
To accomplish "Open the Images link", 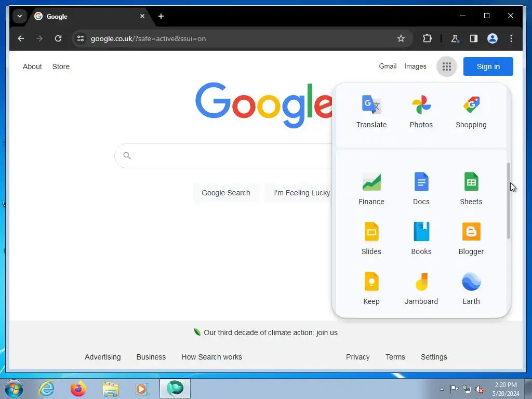I will 415,66.
